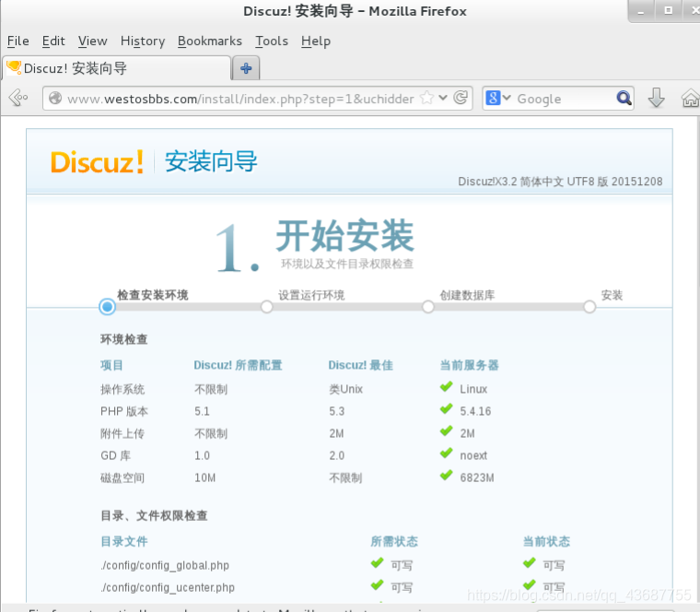Click the green check next to Linux
This screenshot has width=700, height=612.
click(x=446, y=387)
